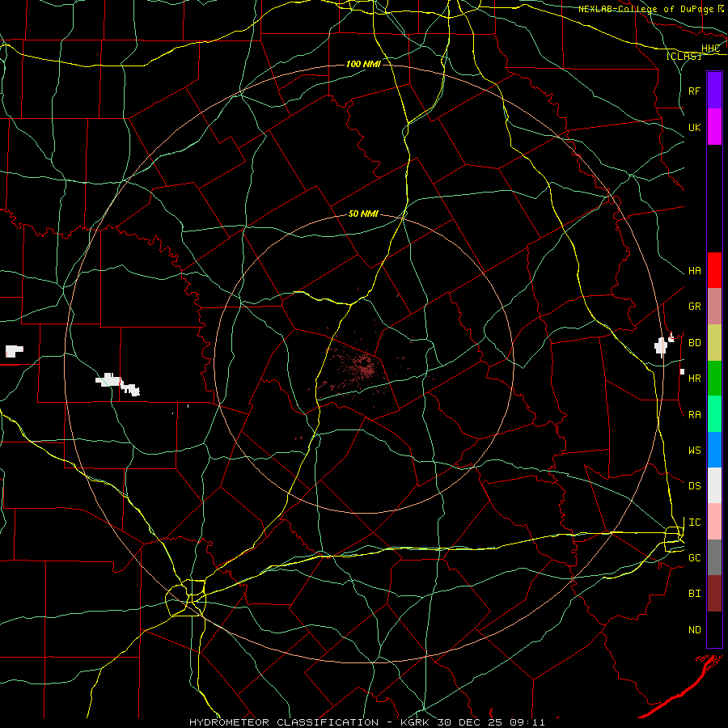Screen dimensions: 728x728
Task: Select the "GR" legend label
Action: pyautogui.click(x=694, y=307)
